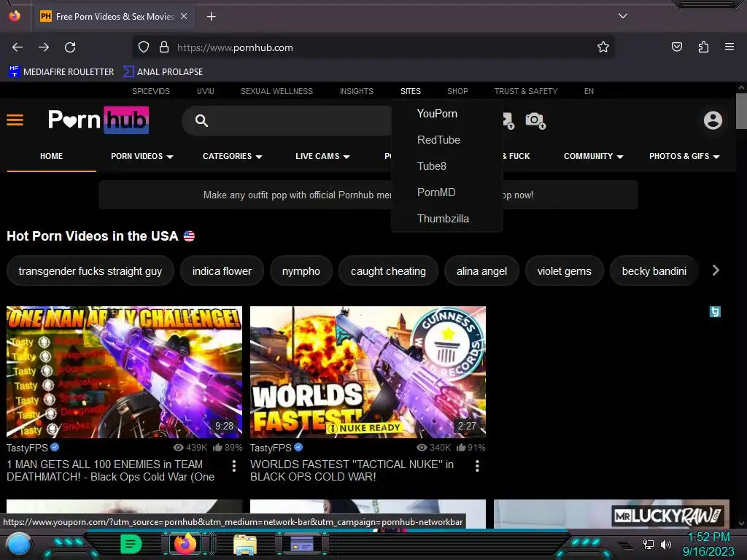Open the three-dot menu for 'WORLDS FASTEST TACTICAL NUKE'
The height and width of the screenshot is (560, 747).
click(477, 466)
